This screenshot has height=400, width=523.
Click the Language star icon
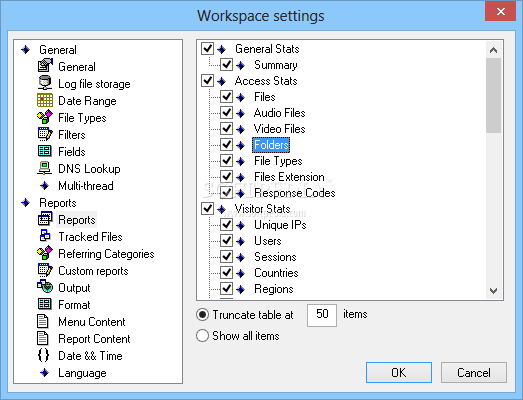44,373
